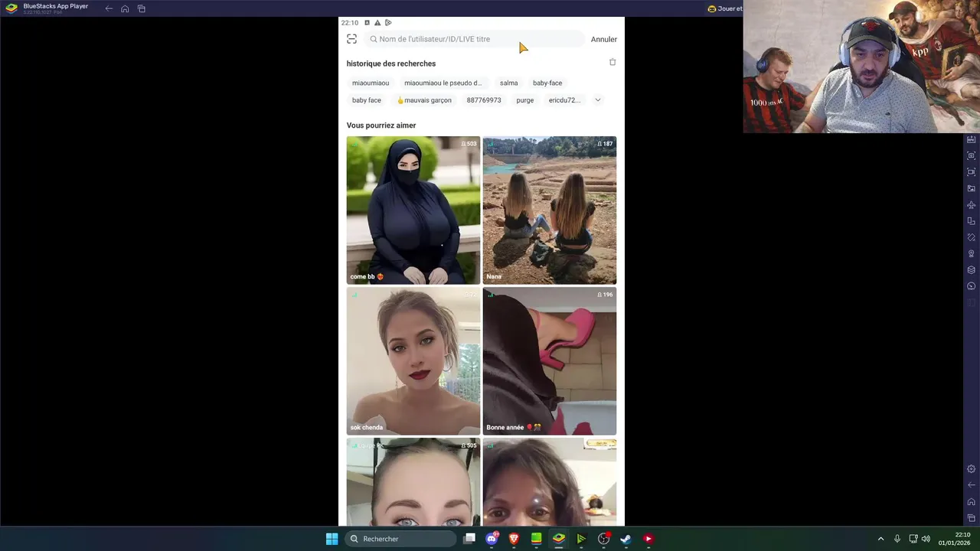Screen dimensions: 980x551
Task: Select the 'baby face' history chip
Action: (367, 100)
